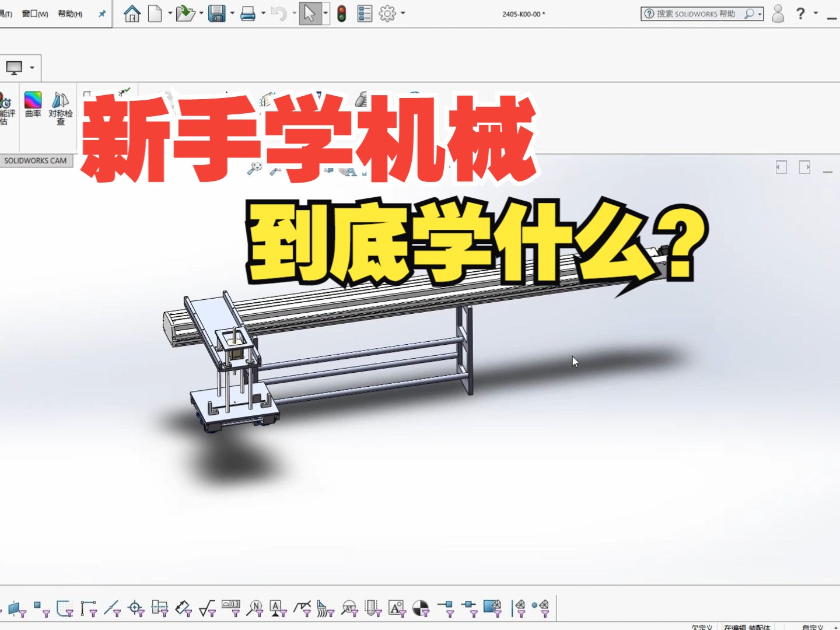Create a new document via the blank page icon
The width and height of the screenshot is (840, 630).
click(x=155, y=13)
